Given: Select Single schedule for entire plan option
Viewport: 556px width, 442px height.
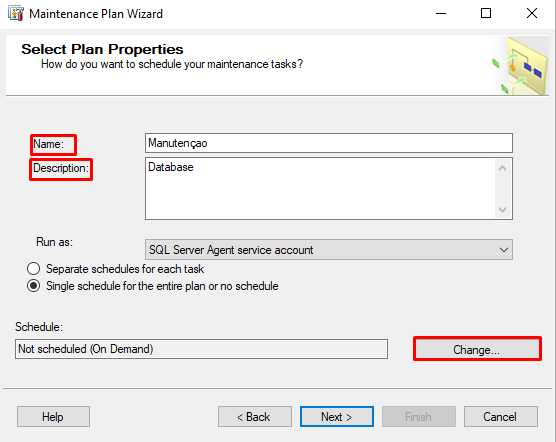Looking at the screenshot, I should click(x=34, y=286).
